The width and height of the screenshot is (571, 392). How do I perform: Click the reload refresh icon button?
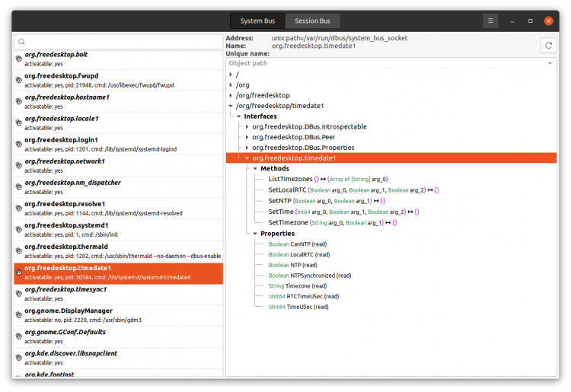[547, 46]
